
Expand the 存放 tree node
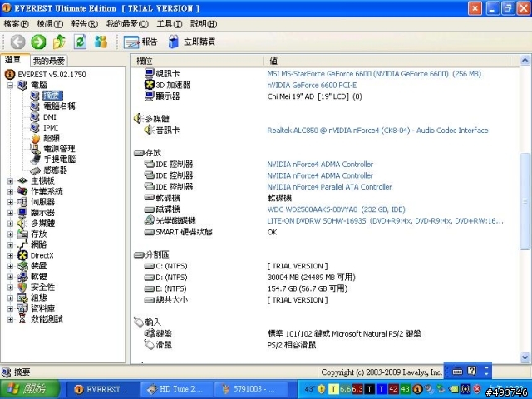coord(10,234)
